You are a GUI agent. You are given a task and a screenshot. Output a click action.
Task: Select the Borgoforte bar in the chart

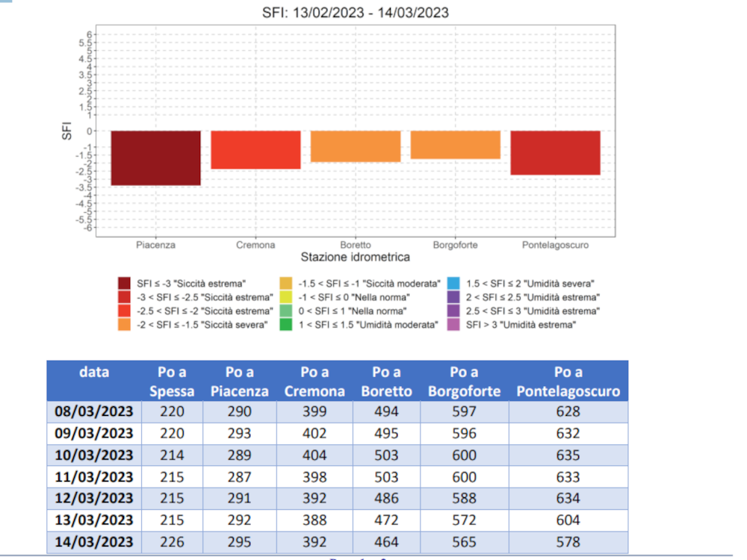click(456, 145)
